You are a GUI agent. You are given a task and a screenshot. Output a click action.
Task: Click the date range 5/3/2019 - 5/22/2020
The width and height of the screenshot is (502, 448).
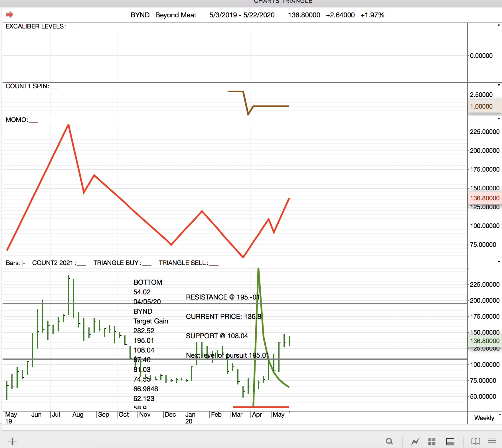242,15
